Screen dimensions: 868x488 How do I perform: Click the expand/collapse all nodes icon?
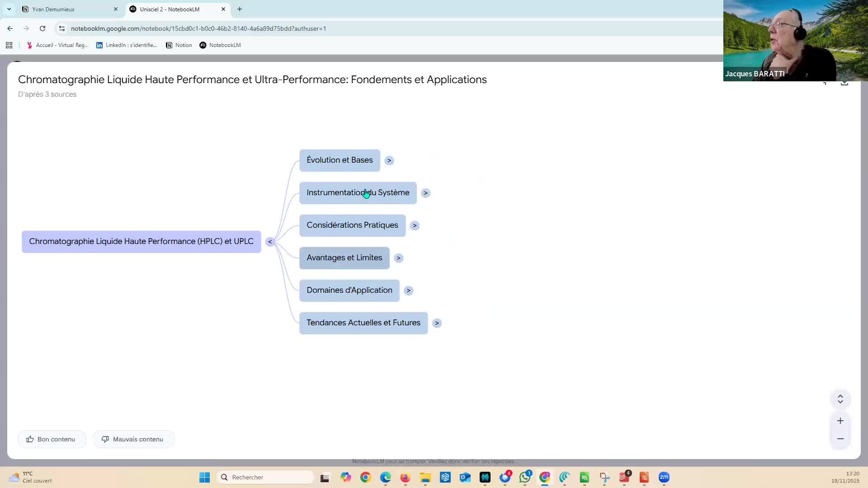(840, 399)
